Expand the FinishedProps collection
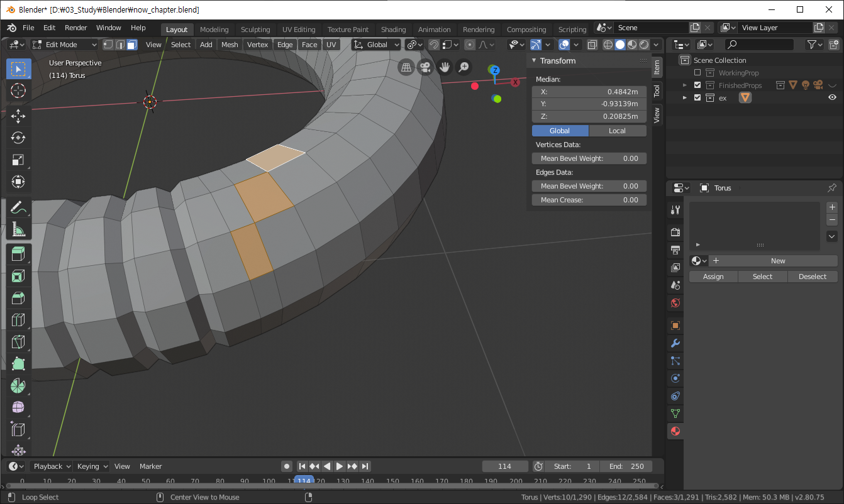 coord(685,85)
